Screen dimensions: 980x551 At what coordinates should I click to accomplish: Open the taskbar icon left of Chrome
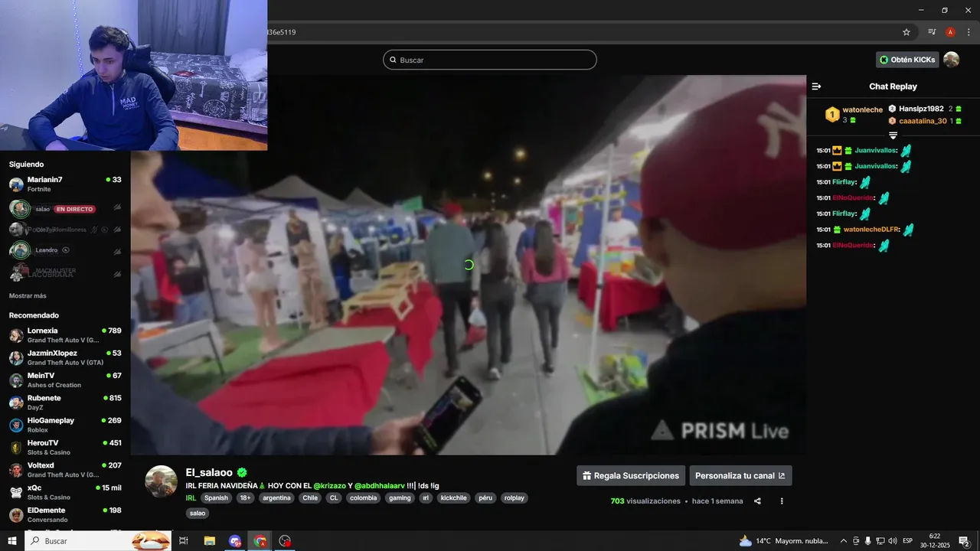235,541
